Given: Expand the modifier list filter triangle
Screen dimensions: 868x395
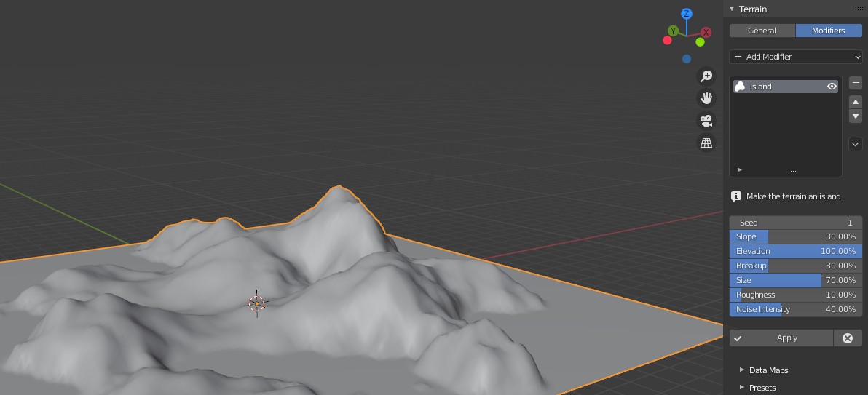Looking at the screenshot, I should [x=740, y=169].
